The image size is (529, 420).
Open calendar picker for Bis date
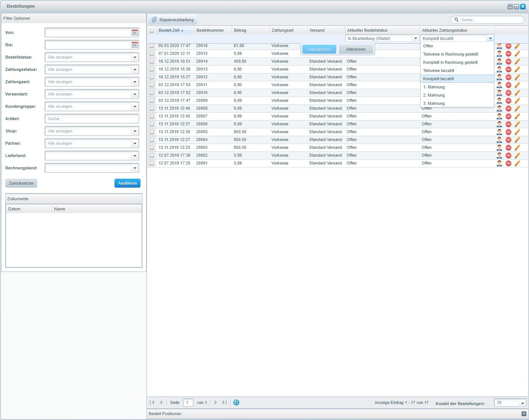[x=135, y=45]
